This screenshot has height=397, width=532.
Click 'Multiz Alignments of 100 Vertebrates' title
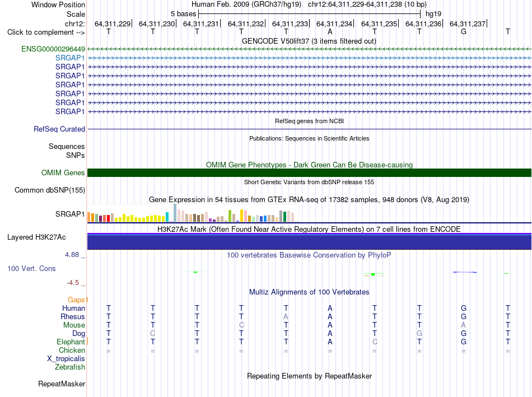[309, 292]
